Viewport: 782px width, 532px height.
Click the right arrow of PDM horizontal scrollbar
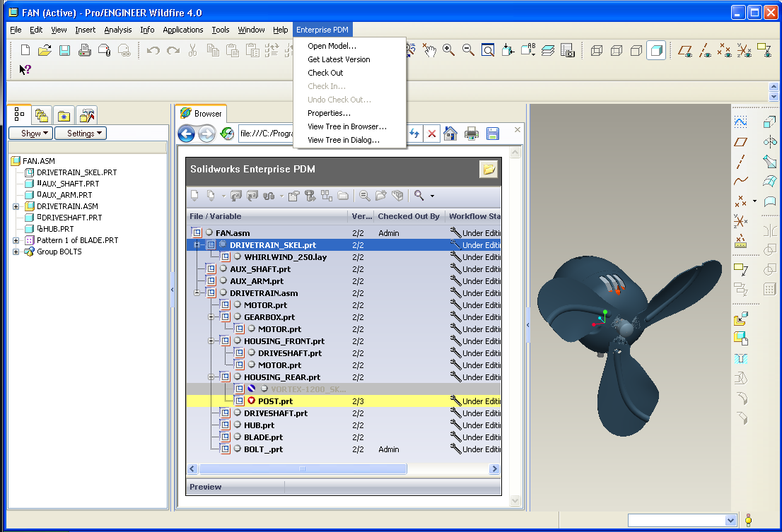click(x=494, y=468)
